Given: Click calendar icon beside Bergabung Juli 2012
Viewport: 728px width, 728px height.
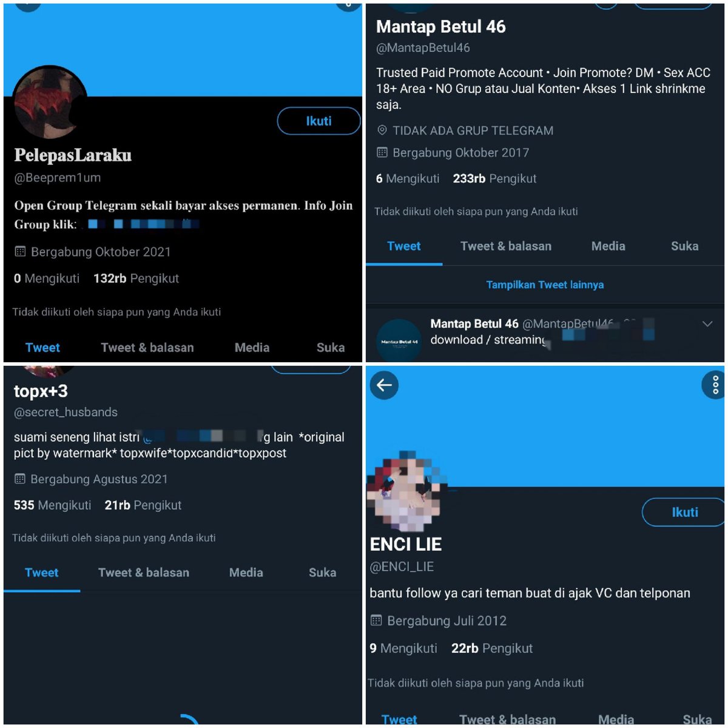Looking at the screenshot, I should tap(376, 621).
